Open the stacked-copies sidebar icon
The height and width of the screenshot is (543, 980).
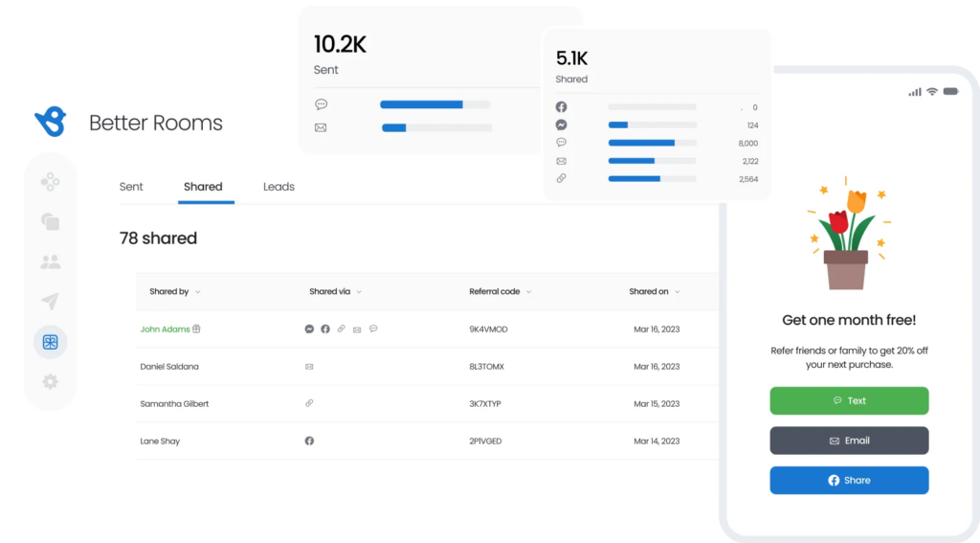(50, 221)
